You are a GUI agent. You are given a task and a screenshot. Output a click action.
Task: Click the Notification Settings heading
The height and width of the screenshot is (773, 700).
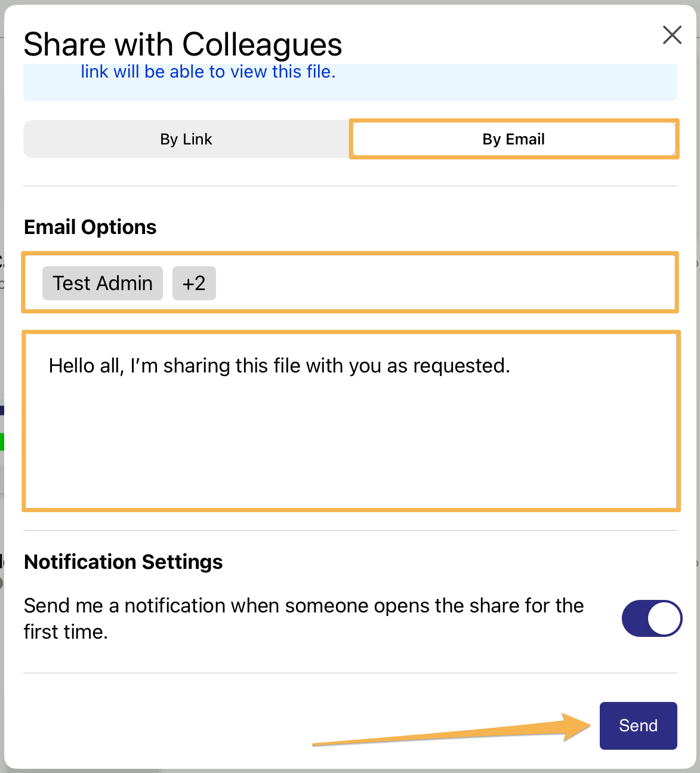point(123,562)
